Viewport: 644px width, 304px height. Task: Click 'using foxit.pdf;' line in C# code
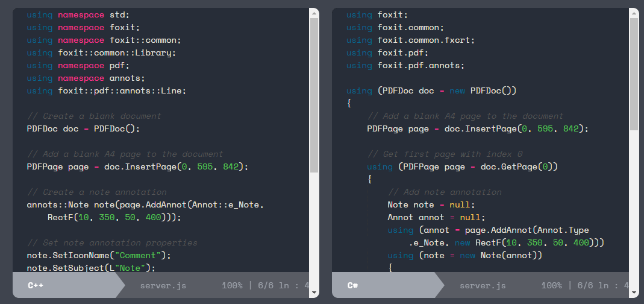tap(387, 53)
